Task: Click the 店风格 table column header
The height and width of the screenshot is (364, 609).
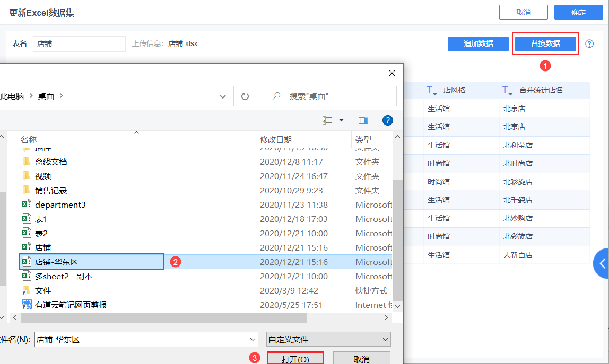Action: (462, 91)
